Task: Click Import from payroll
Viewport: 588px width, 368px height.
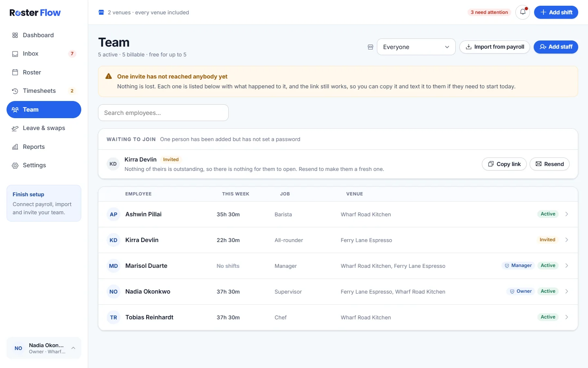Action: tap(495, 47)
